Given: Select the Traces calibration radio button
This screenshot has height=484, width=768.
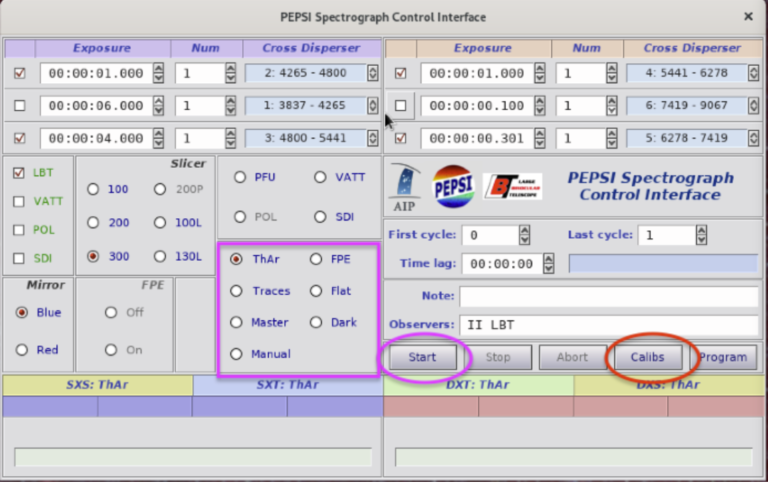Looking at the screenshot, I should coord(236,291).
